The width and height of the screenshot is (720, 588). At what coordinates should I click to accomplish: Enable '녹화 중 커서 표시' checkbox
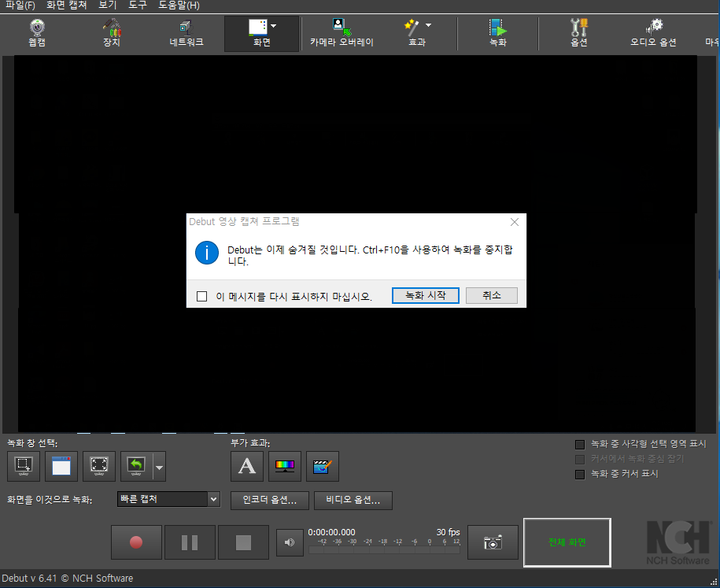point(580,474)
